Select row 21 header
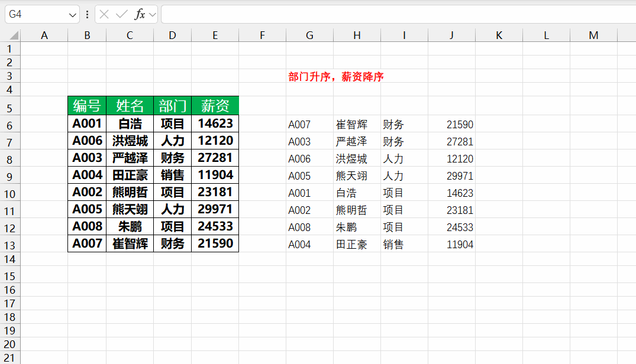The image size is (636, 364). pyautogui.click(x=9, y=358)
